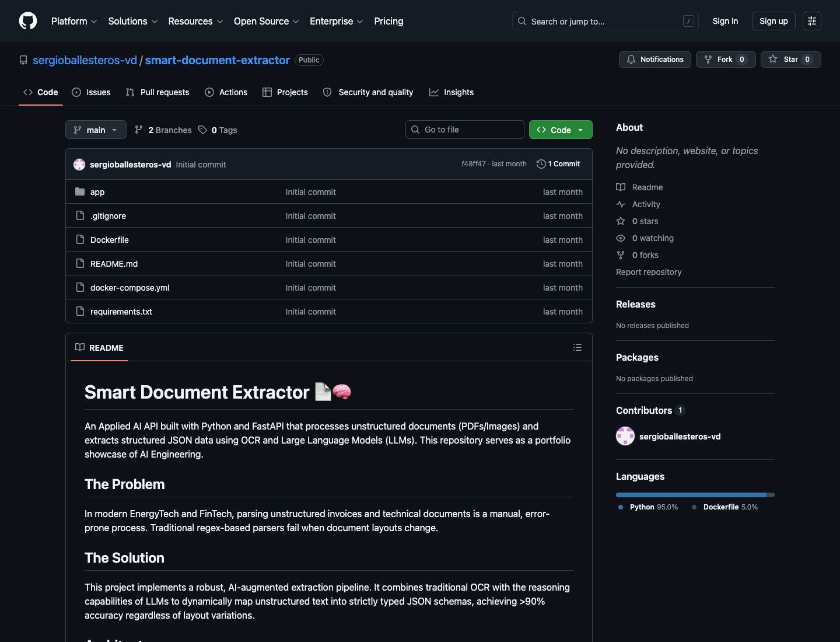The height and width of the screenshot is (642, 840).
Task: Click the app folder icon
Action: 80,191
